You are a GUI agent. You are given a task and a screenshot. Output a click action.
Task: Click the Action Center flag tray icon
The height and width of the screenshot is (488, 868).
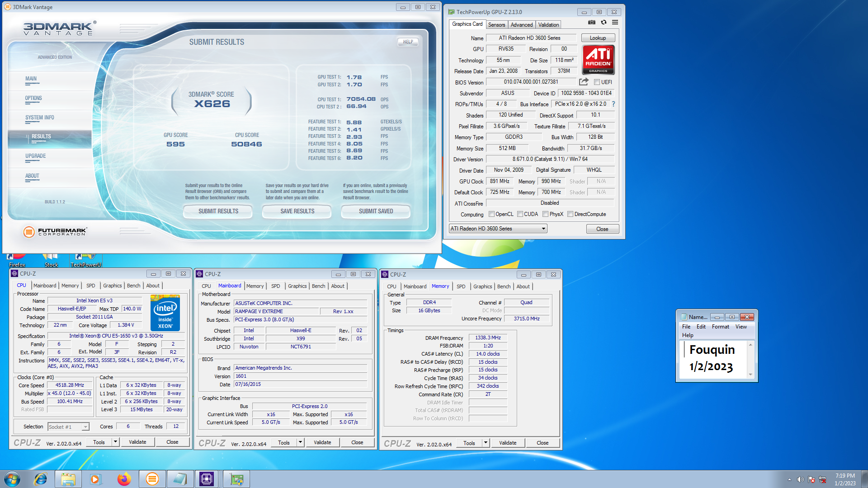[x=811, y=479]
